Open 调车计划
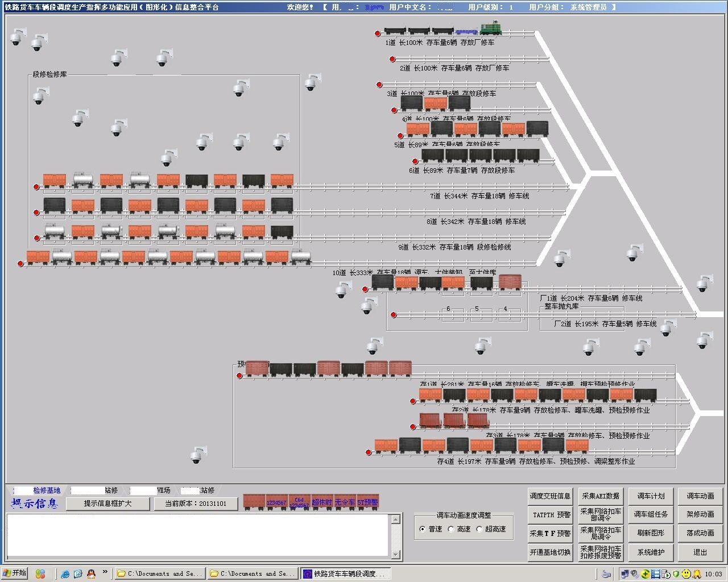This screenshot has width=728, height=582. point(651,496)
